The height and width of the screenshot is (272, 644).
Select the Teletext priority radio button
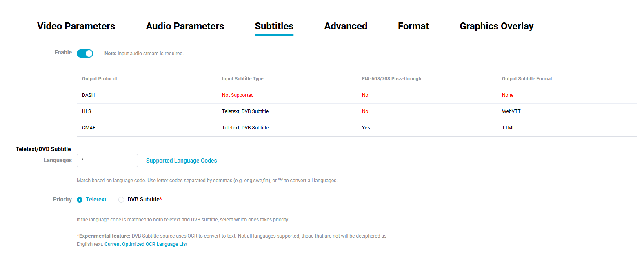(80, 200)
